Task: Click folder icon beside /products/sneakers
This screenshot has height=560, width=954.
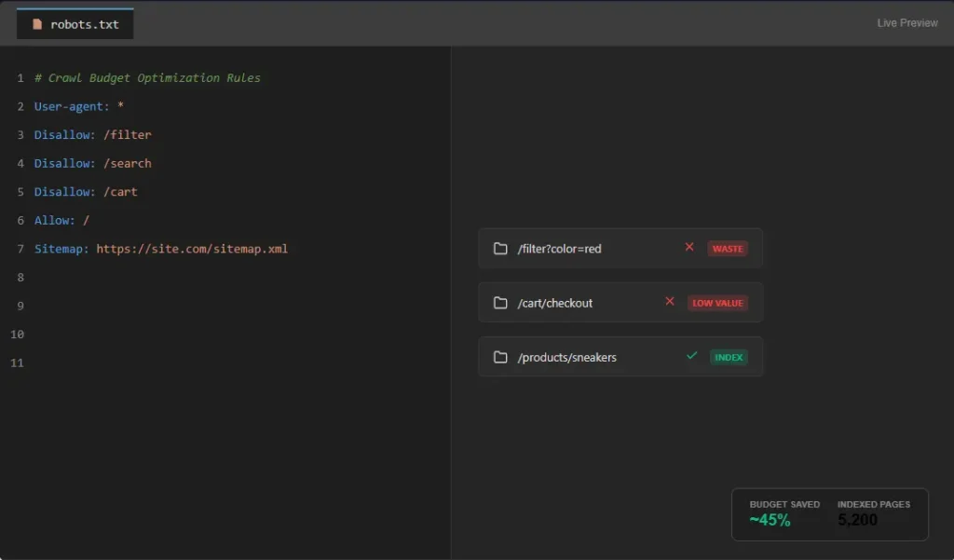Action: point(500,357)
